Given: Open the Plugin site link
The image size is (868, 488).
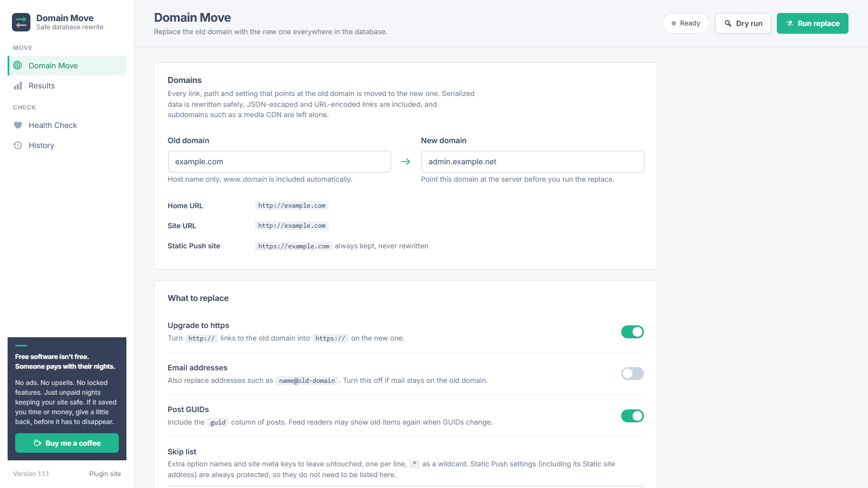Looking at the screenshot, I should [105, 474].
